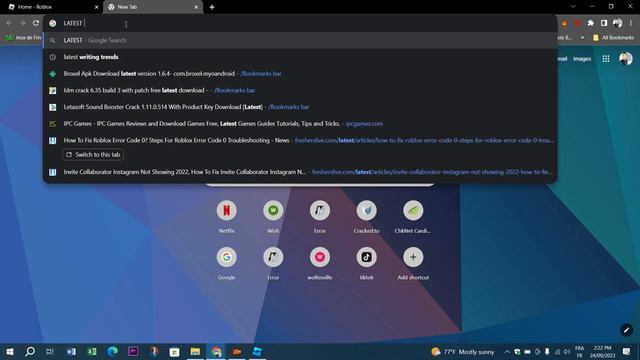
Task: Open the volume control in the system tray
Action: click(567, 351)
